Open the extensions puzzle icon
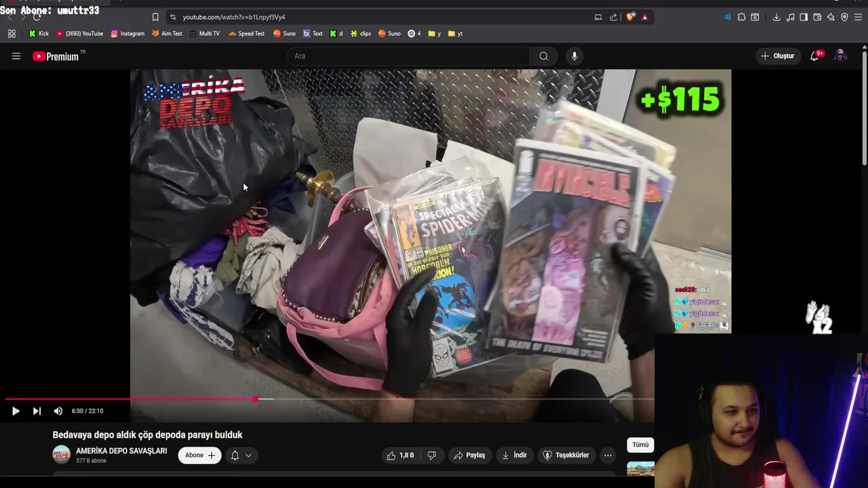Screen dimensions: 868x488 (x=741, y=17)
